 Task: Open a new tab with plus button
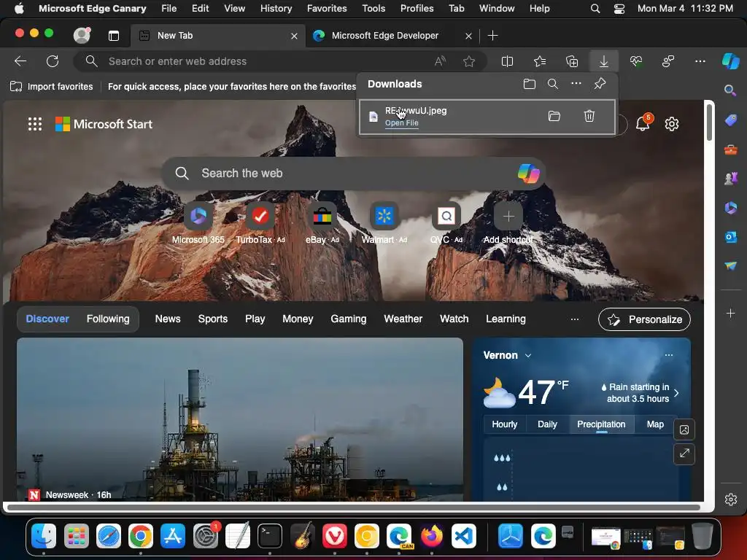(x=493, y=36)
